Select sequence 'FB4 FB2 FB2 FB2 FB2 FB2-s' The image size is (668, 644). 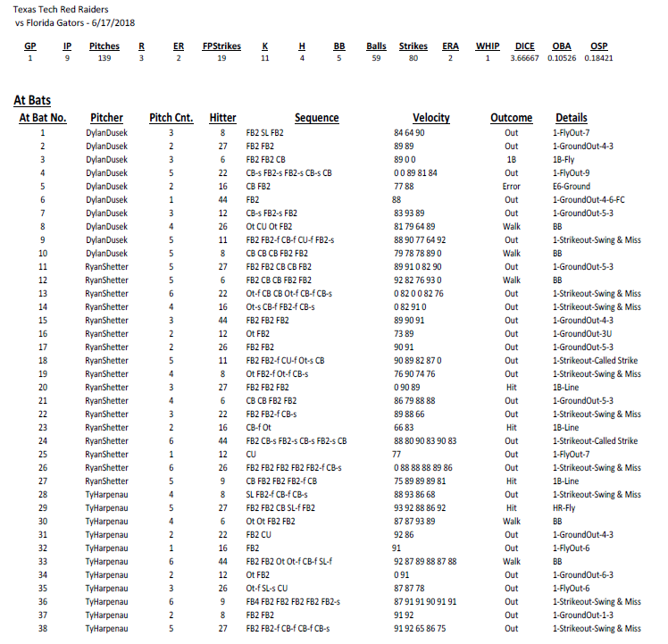(x=293, y=602)
